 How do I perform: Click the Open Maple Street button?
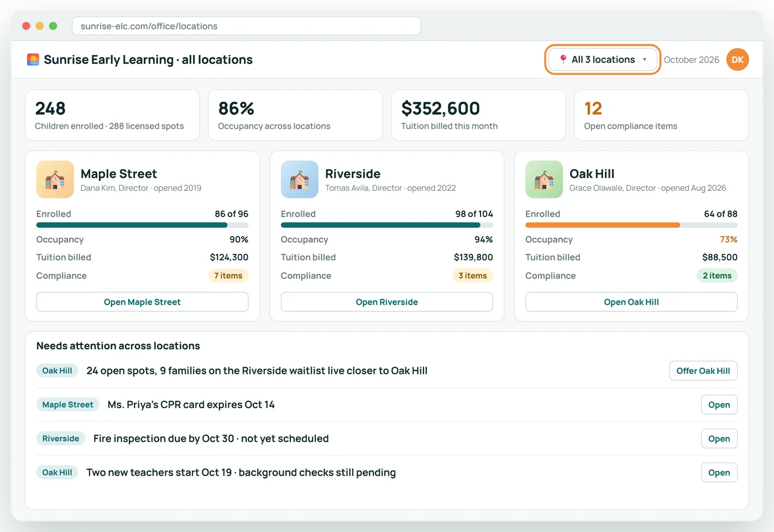pos(142,302)
